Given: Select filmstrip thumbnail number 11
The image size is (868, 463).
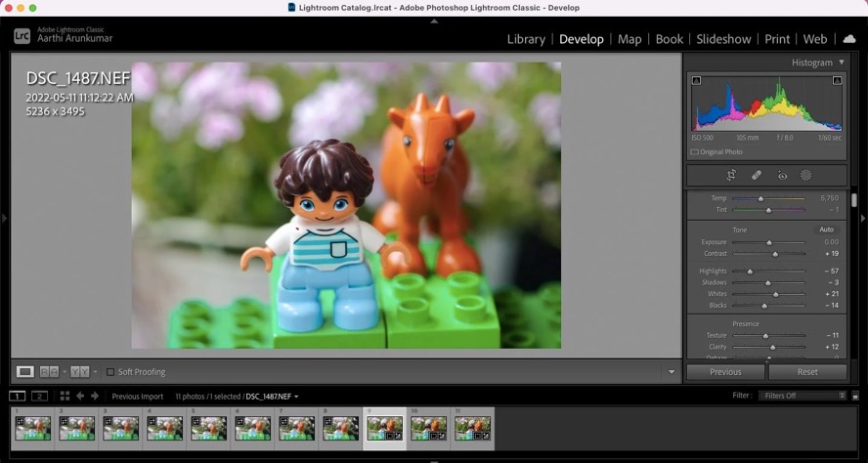Looking at the screenshot, I should click(x=472, y=428).
